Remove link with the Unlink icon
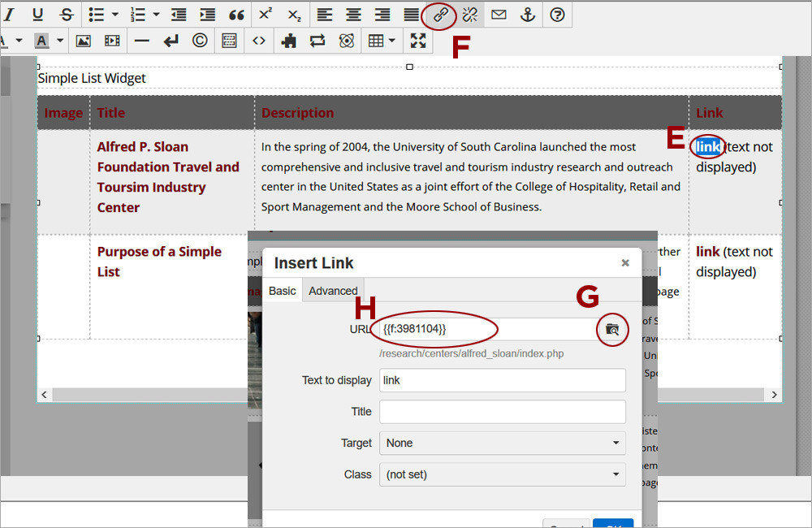Viewport: 812px width, 528px height. tap(469, 15)
